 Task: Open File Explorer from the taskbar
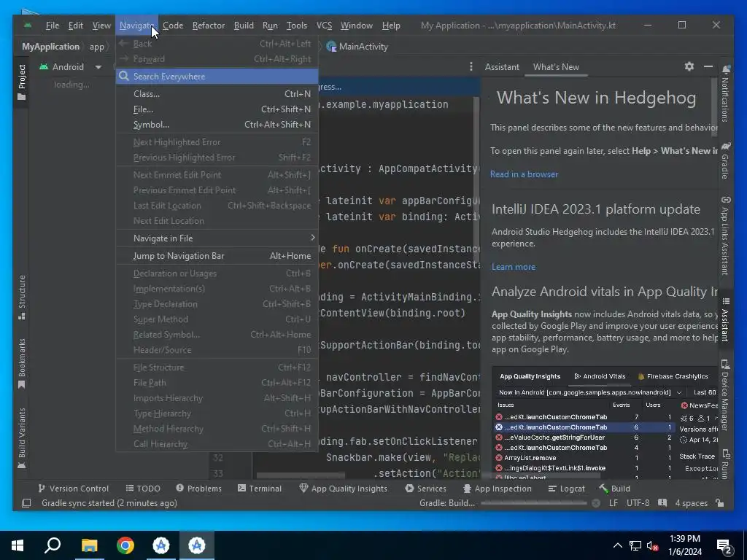pos(89,545)
